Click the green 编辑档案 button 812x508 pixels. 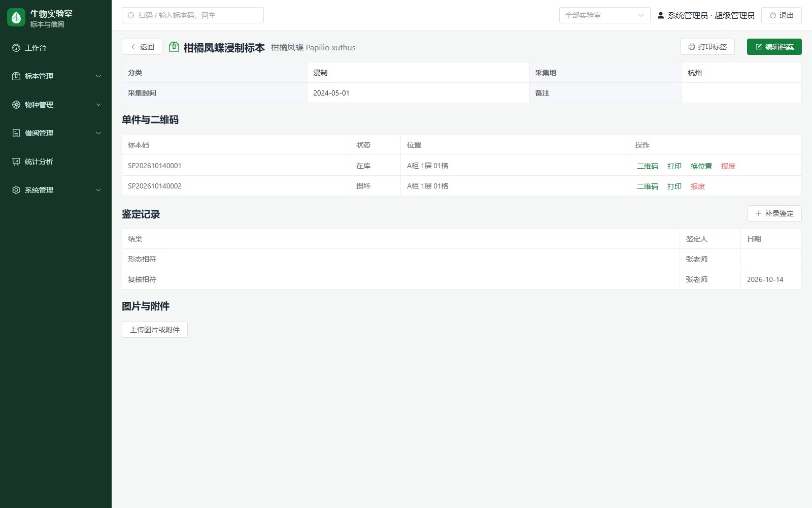coord(774,47)
